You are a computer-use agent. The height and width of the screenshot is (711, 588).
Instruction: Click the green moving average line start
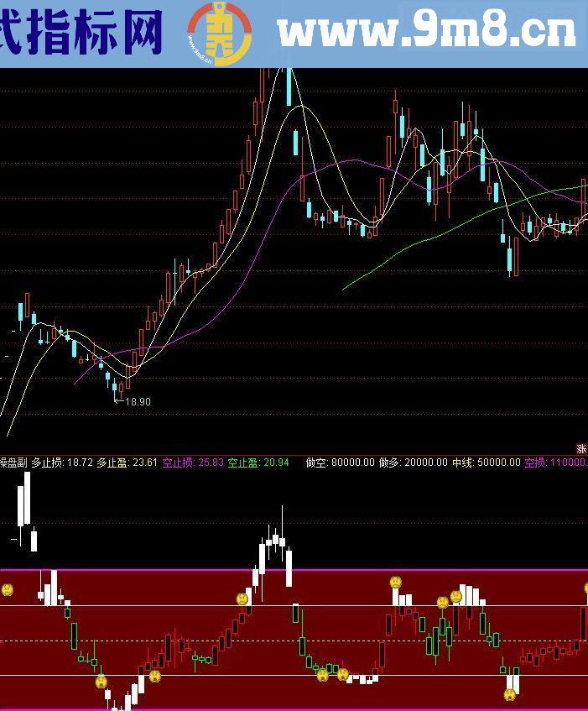pyautogui.click(x=344, y=290)
